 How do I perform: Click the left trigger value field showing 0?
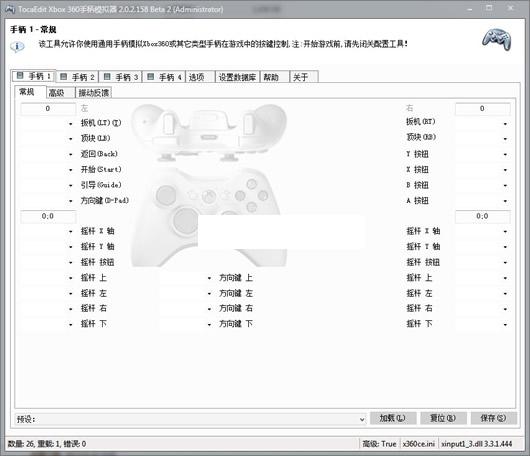(x=48, y=109)
